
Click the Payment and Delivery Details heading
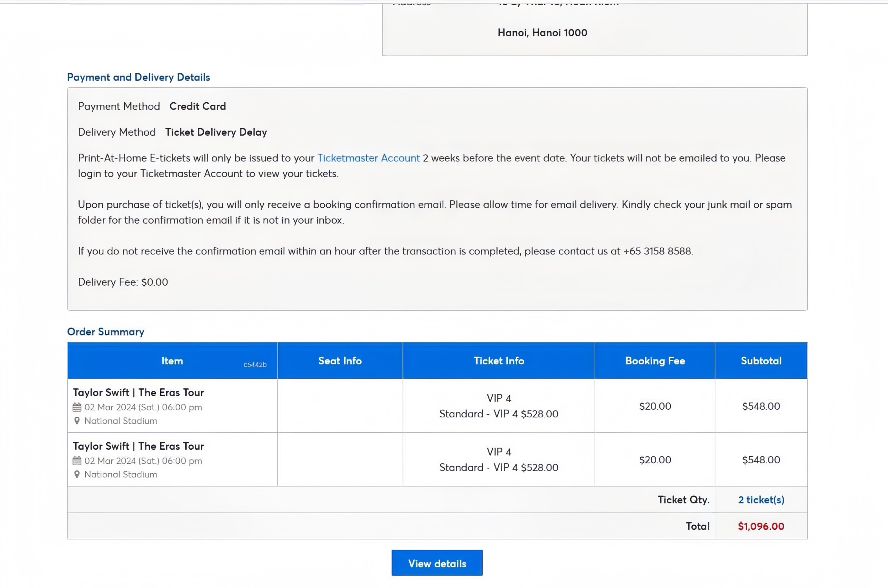coord(138,77)
